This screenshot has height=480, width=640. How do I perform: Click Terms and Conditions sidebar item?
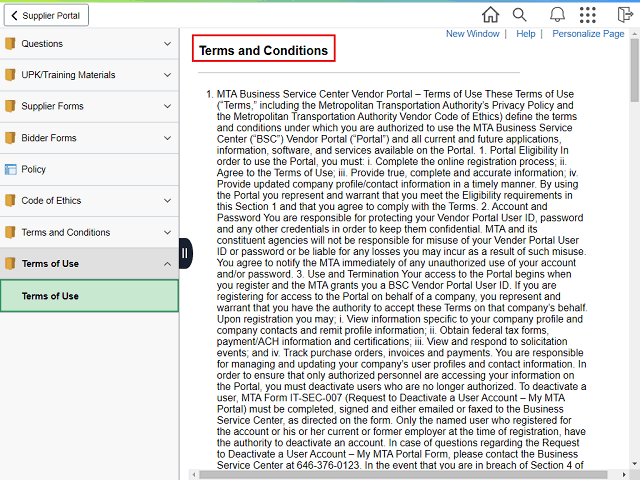click(89, 232)
